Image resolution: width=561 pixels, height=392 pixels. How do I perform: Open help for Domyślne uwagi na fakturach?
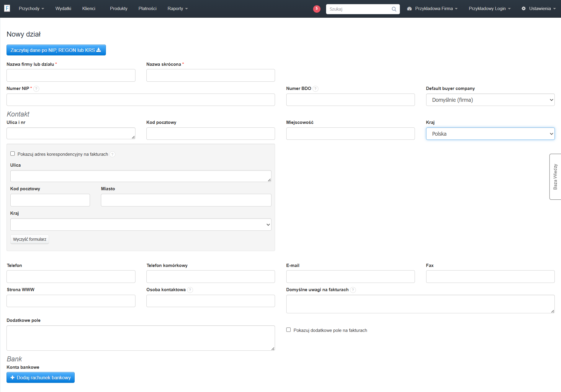353,290
